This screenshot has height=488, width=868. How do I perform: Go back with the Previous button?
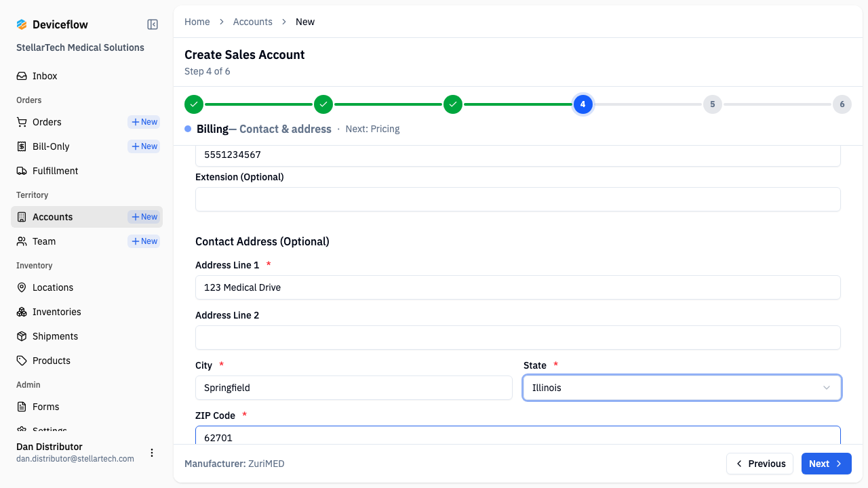pyautogui.click(x=759, y=464)
